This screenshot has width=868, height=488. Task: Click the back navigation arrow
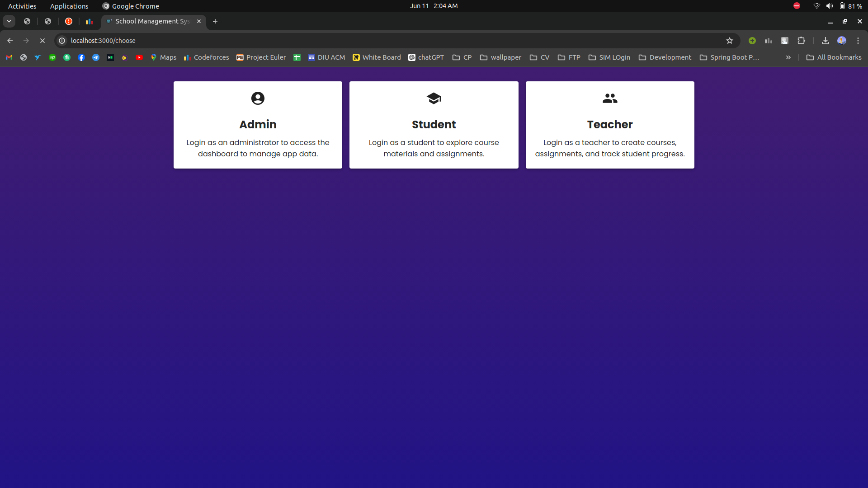point(10,41)
